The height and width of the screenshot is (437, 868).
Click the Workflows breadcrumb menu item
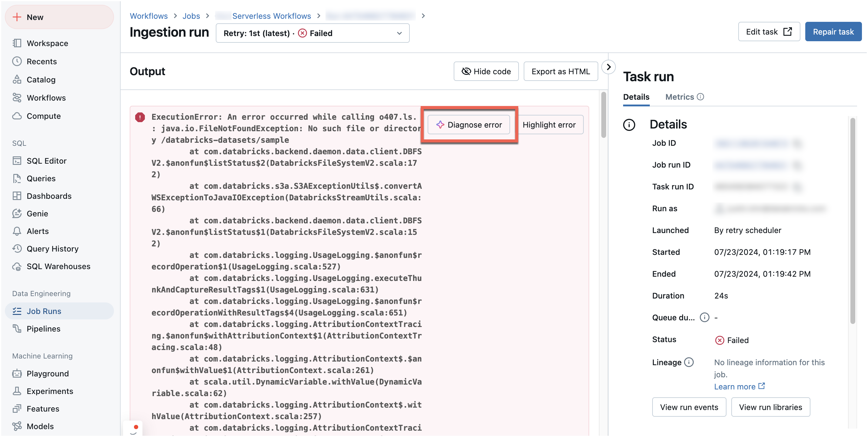click(149, 15)
